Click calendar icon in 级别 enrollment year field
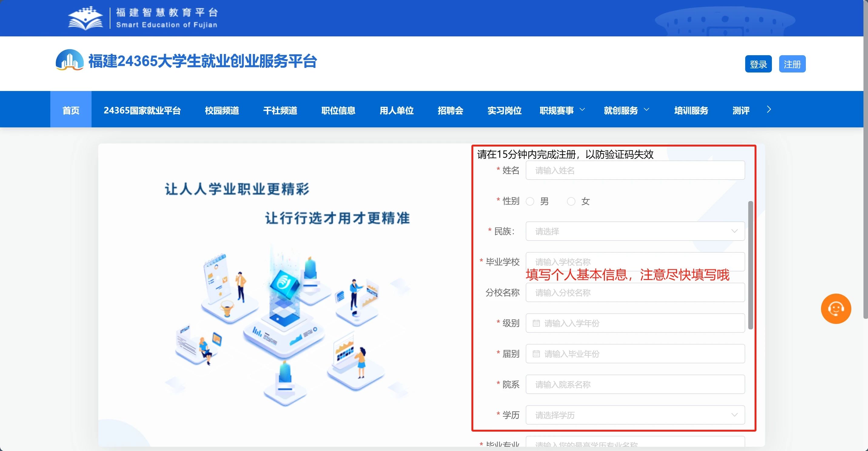868x451 pixels. (x=536, y=323)
